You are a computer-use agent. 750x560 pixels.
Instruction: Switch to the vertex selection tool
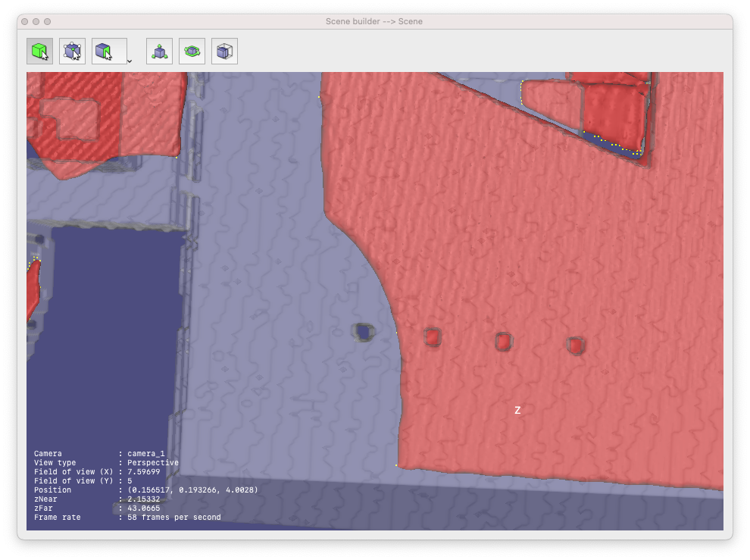point(72,51)
